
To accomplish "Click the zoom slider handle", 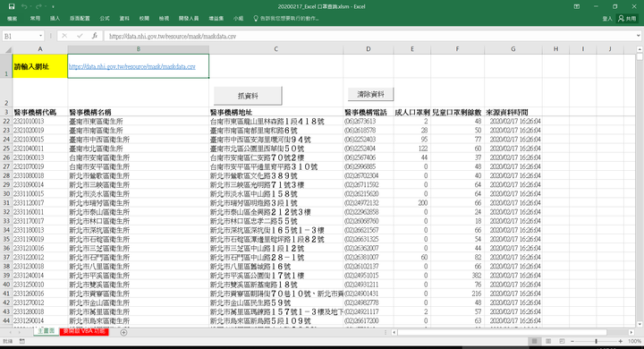I will 596,341.
